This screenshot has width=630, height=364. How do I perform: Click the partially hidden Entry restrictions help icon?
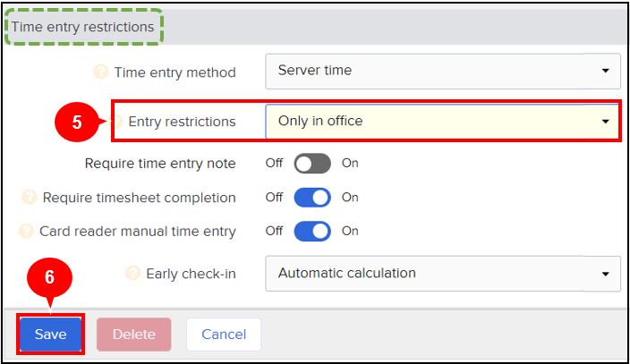(118, 122)
